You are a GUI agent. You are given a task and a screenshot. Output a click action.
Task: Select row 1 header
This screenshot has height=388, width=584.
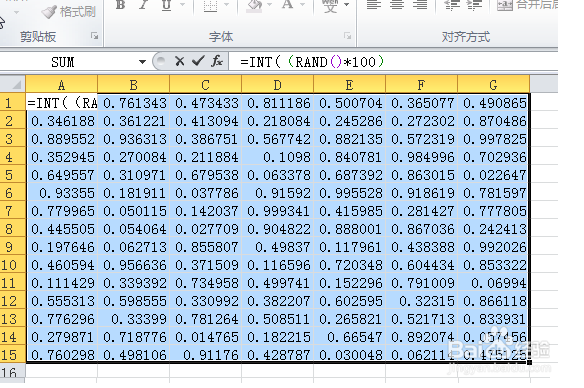coord(12,103)
